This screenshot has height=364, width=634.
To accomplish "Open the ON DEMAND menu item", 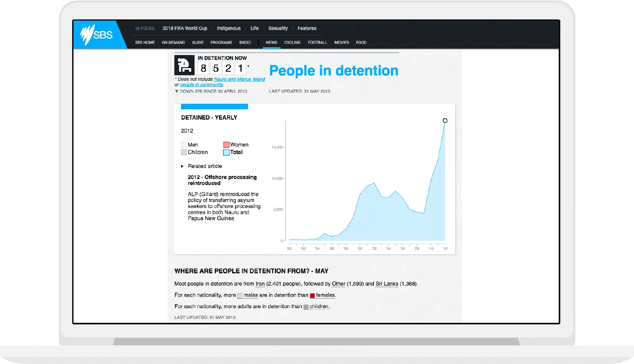I will (173, 42).
